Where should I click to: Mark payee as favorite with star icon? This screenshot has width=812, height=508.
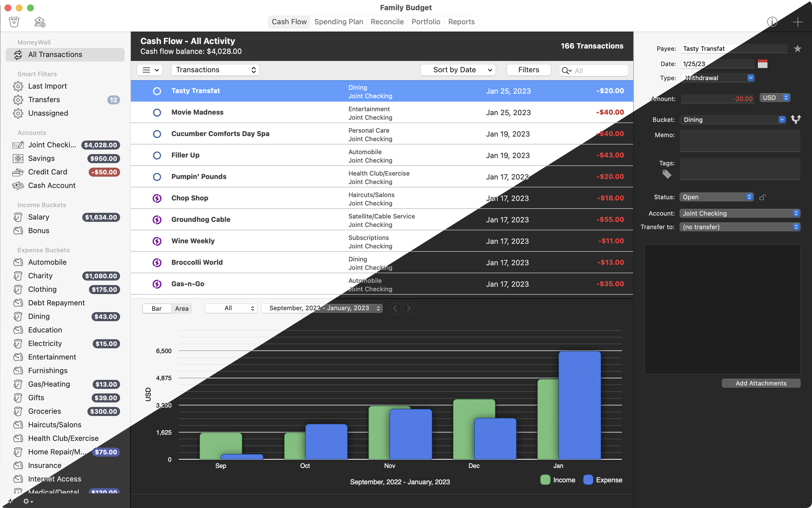coord(797,49)
